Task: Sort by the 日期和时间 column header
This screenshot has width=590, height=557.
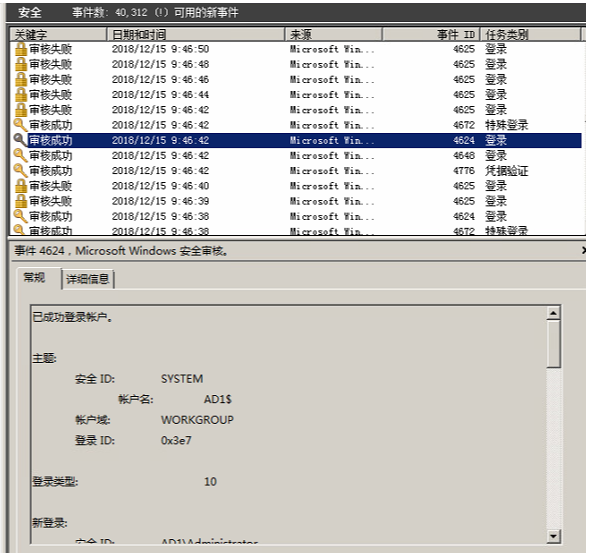Action: tap(196, 35)
